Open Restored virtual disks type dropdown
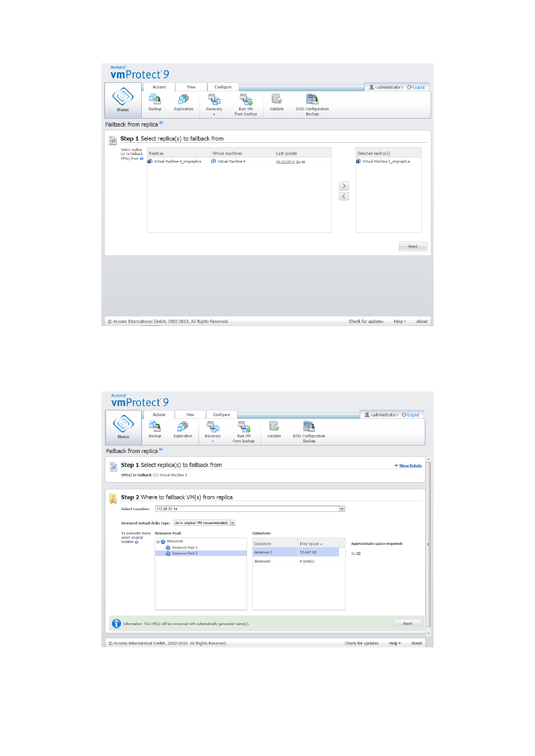The width and height of the screenshot is (535, 756). click(x=232, y=522)
